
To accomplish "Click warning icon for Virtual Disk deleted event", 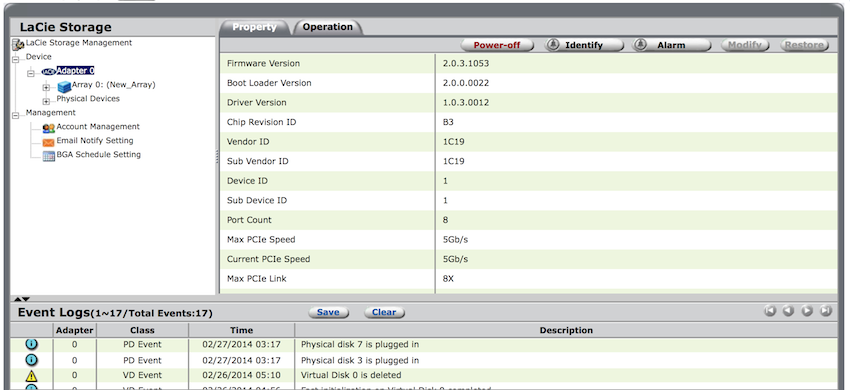I will click(x=32, y=375).
